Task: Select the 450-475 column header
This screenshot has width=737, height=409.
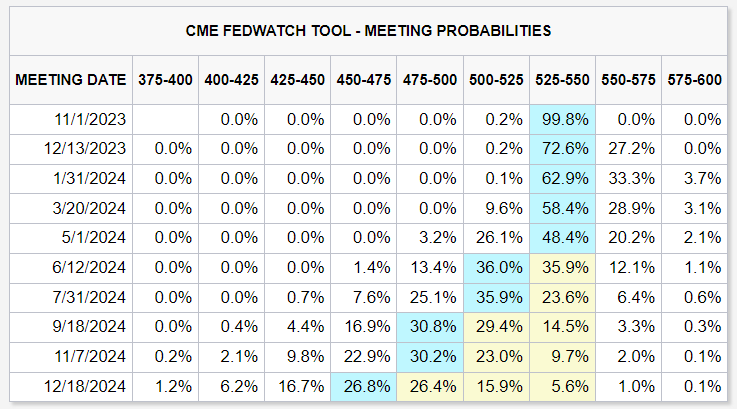Action: [x=363, y=79]
